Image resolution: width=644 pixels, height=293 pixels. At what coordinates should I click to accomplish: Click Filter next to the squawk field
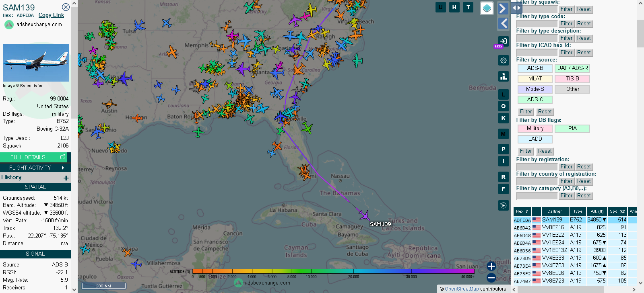coord(566,9)
